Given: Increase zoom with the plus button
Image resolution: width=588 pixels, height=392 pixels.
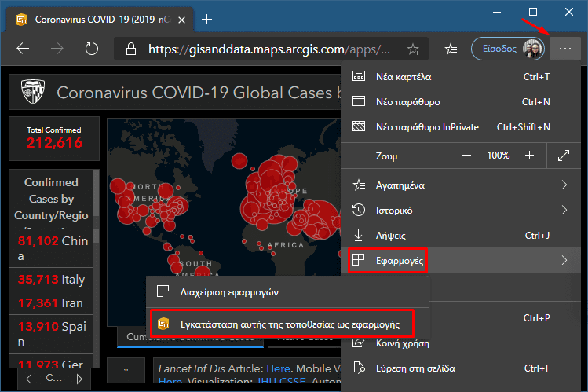Looking at the screenshot, I should tap(529, 156).
